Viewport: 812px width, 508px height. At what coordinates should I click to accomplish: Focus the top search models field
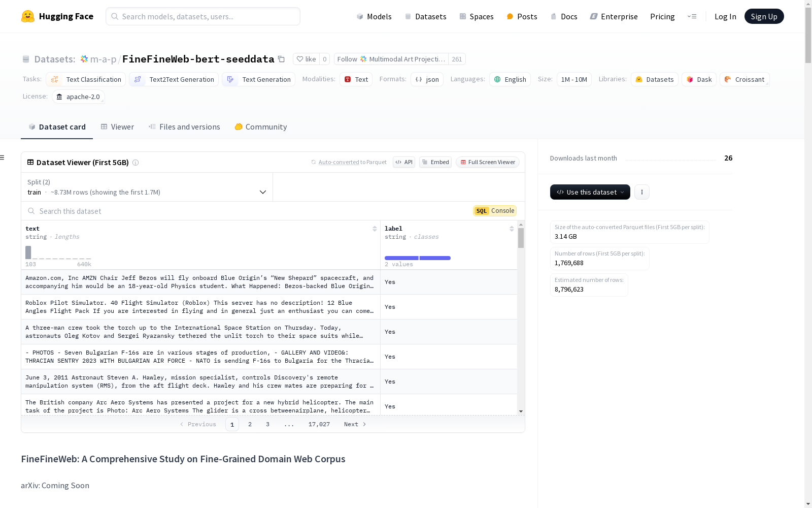(203, 16)
